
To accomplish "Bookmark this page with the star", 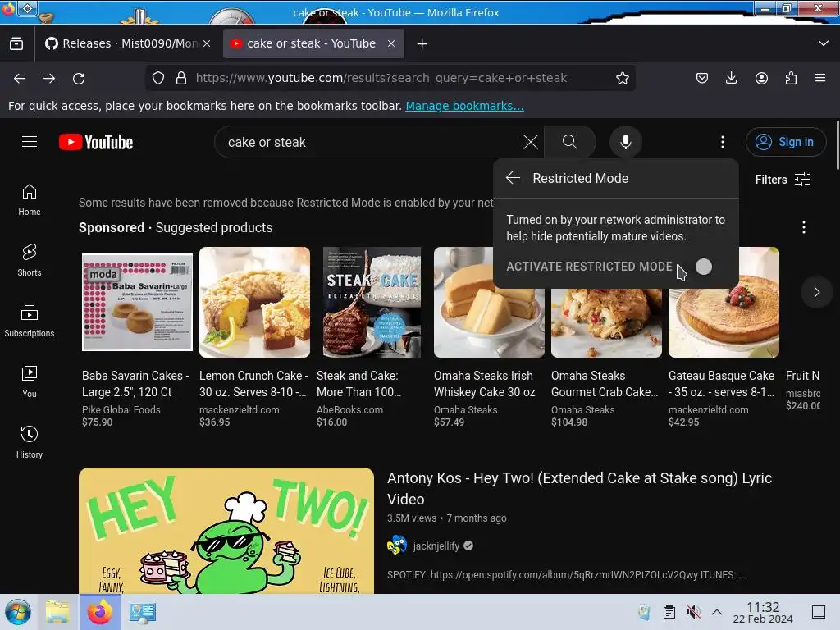I will (x=622, y=78).
